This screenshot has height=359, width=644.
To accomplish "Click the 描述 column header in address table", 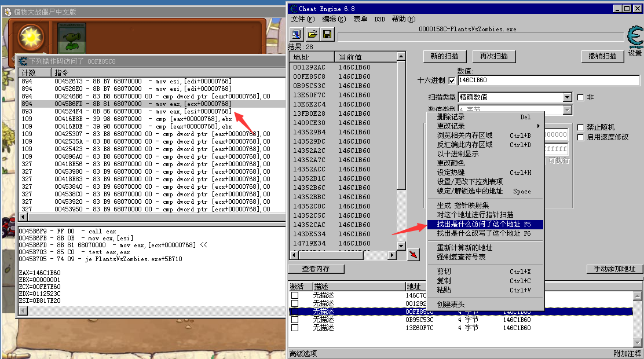I will click(359, 287).
